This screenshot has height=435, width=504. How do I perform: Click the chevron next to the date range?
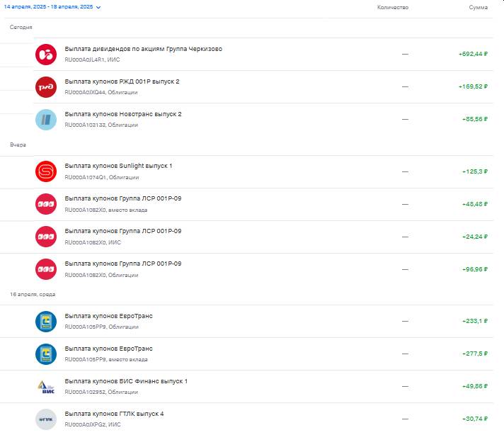pyautogui.click(x=98, y=7)
